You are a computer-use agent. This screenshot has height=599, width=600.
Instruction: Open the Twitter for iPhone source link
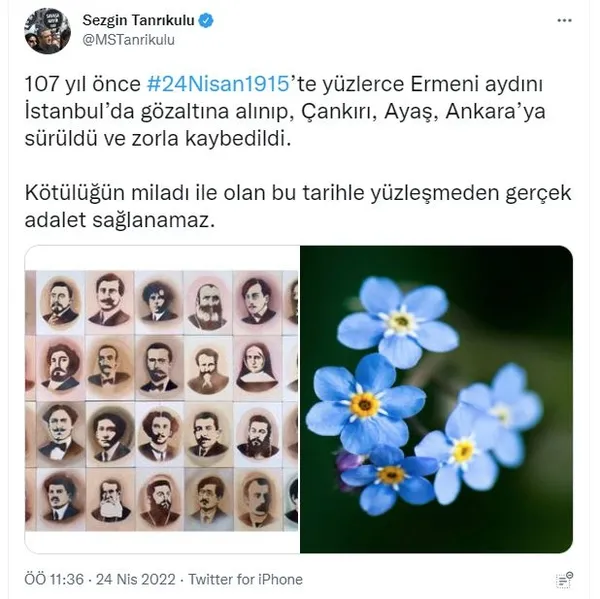(246, 579)
